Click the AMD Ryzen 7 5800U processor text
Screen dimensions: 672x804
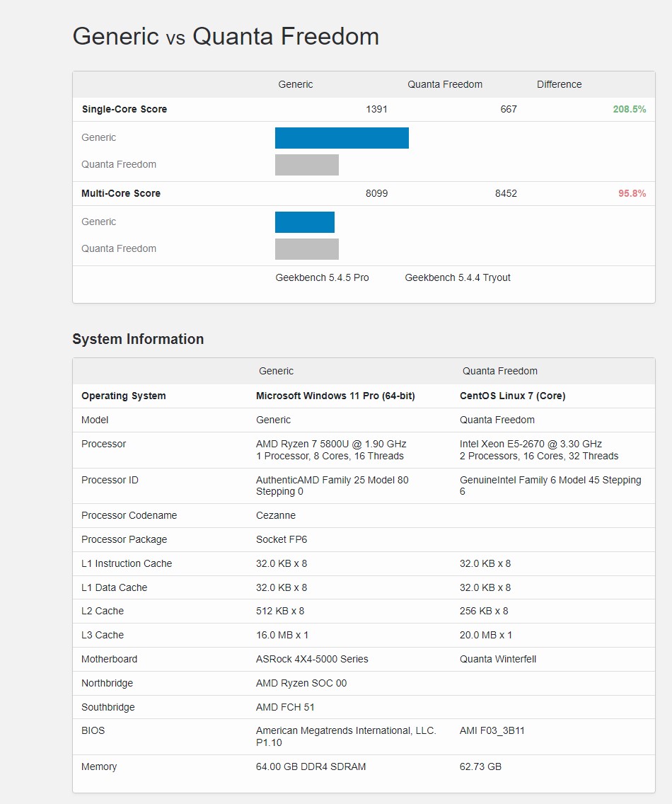click(331, 444)
